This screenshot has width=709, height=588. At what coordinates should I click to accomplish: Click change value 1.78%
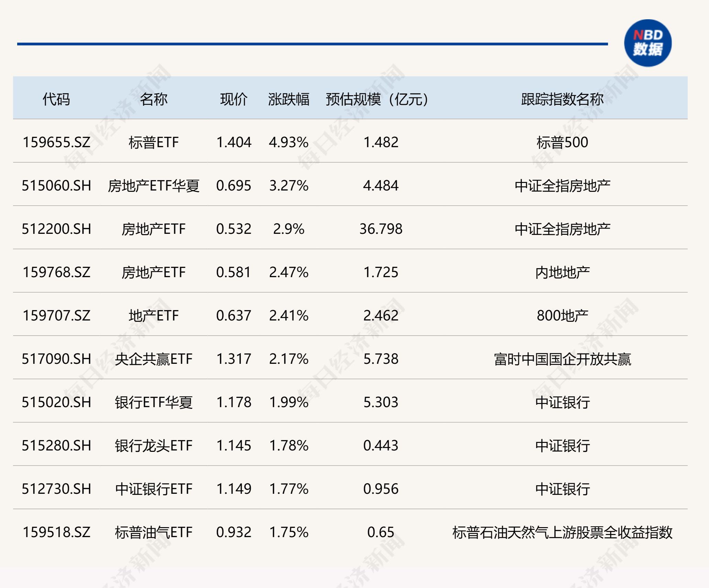click(289, 446)
